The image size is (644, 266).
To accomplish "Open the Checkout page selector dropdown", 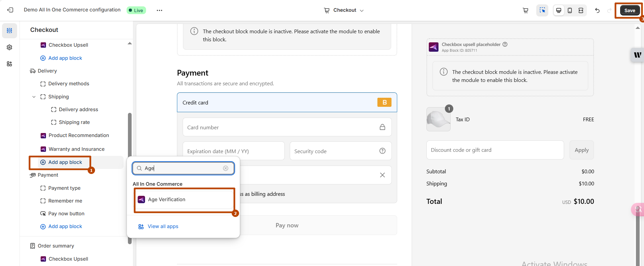I will [344, 10].
